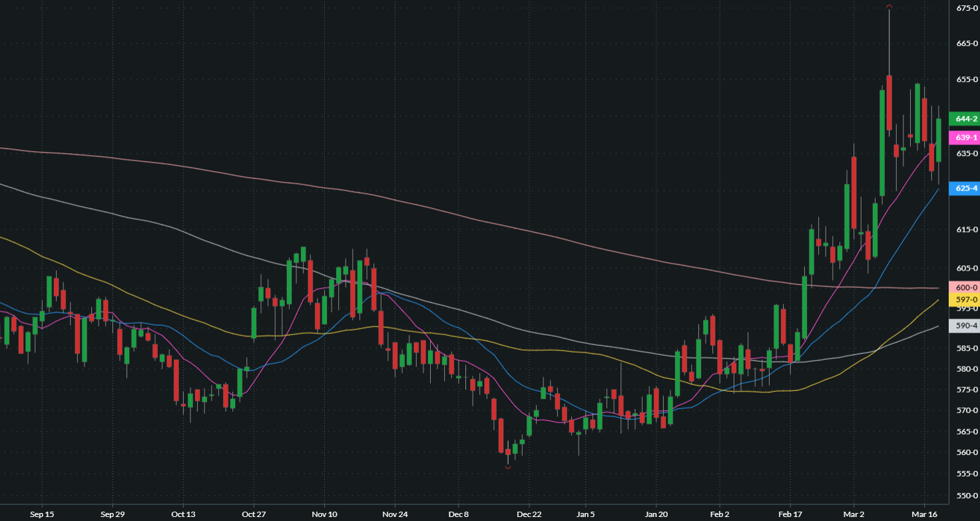Screen dimensions: 980x521
Task: Click the yellow 597-0 moving average label
Action: click(x=965, y=300)
